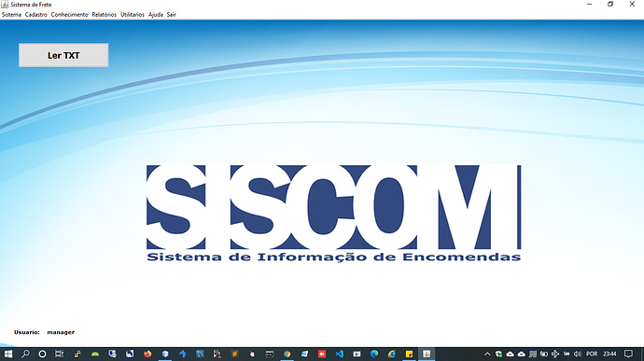
Task: Open the Utilitarios menu
Action: pyautogui.click(x=133, y=14)
